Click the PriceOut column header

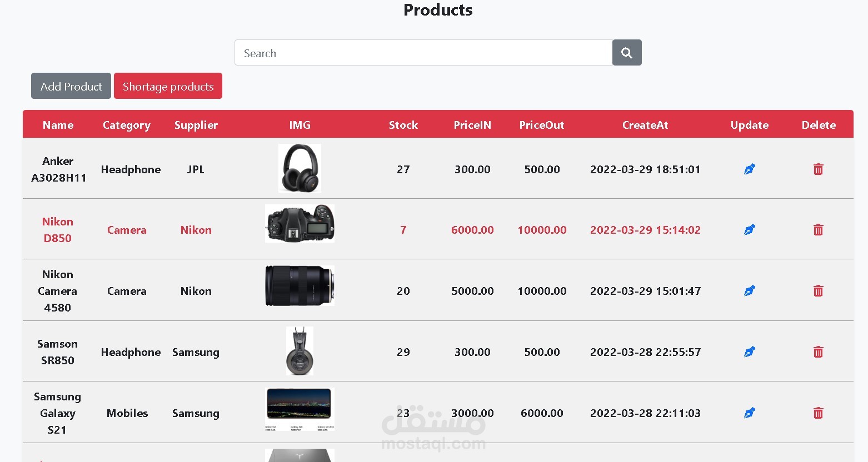coord(542,125)
